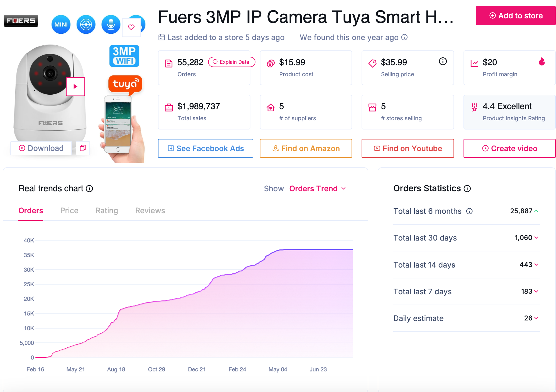Click the 'May 04' chart axis label

278,369
